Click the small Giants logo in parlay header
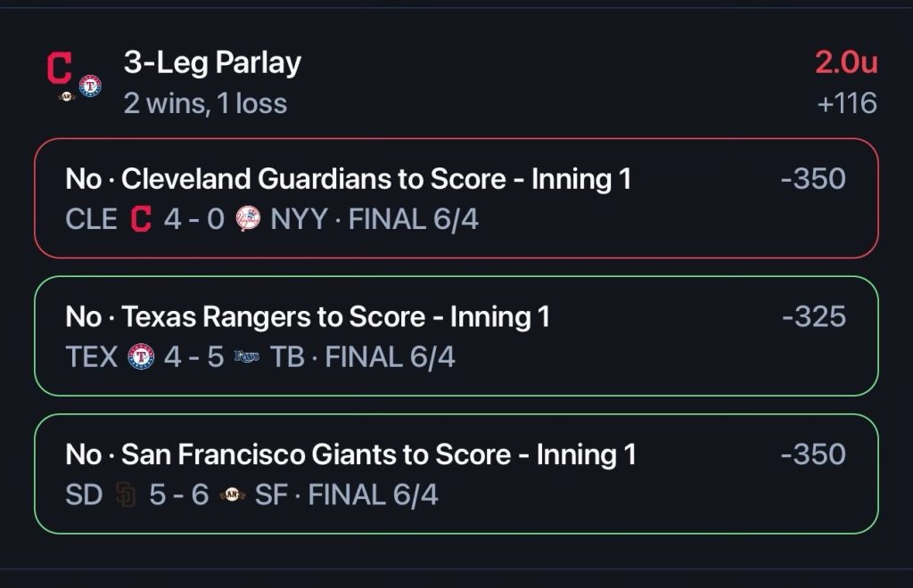 tap(67, 96)
